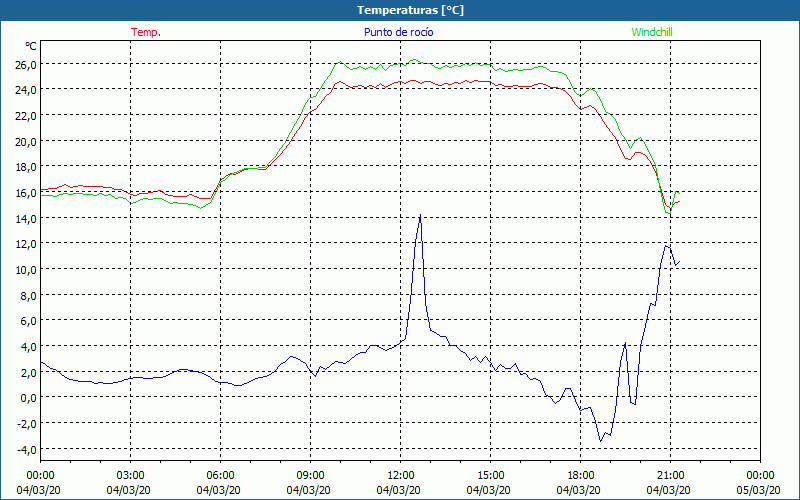Click the 03:00 time axis label
Viewport: 800px width, 500px height.
(130, 476)
